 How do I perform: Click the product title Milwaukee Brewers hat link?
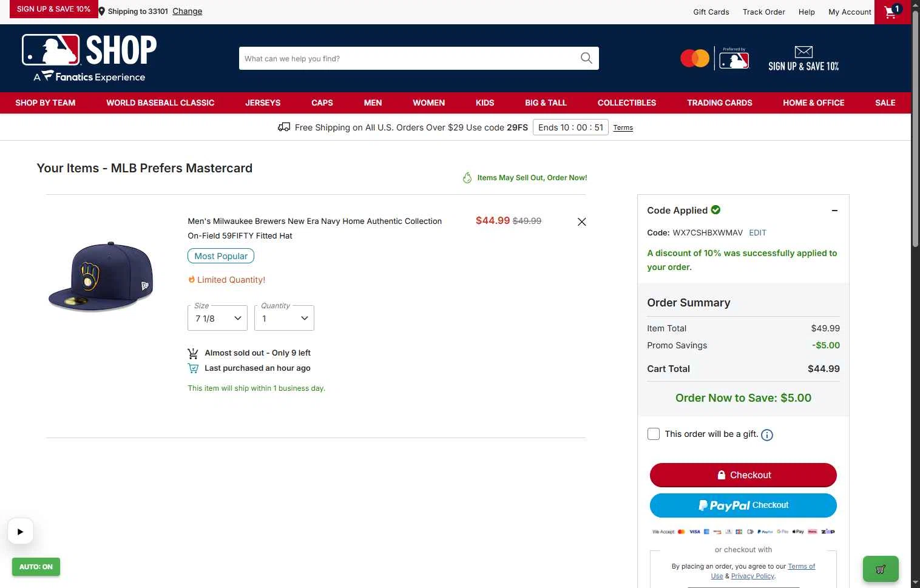pos(314,228)
